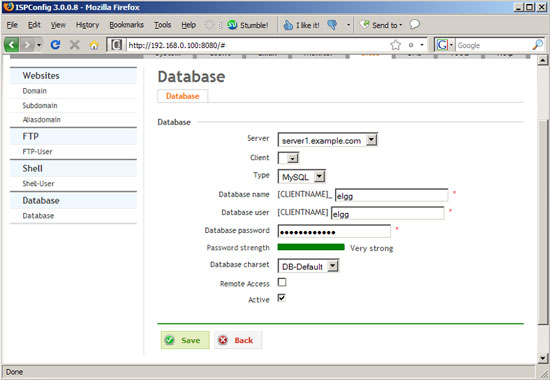This screenshot has height=380, width=550.
Task: Click the I like it! thumbs up
Action: click(x=302, y=25)
